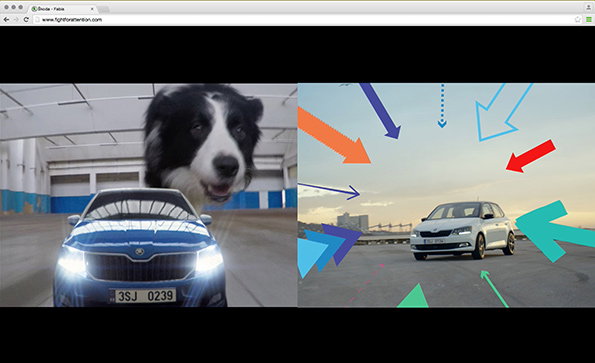Close the Škoda - Fabia tab
Image resolution: width=595 pixels, height=363 pixels.
(x=92, y=8)
